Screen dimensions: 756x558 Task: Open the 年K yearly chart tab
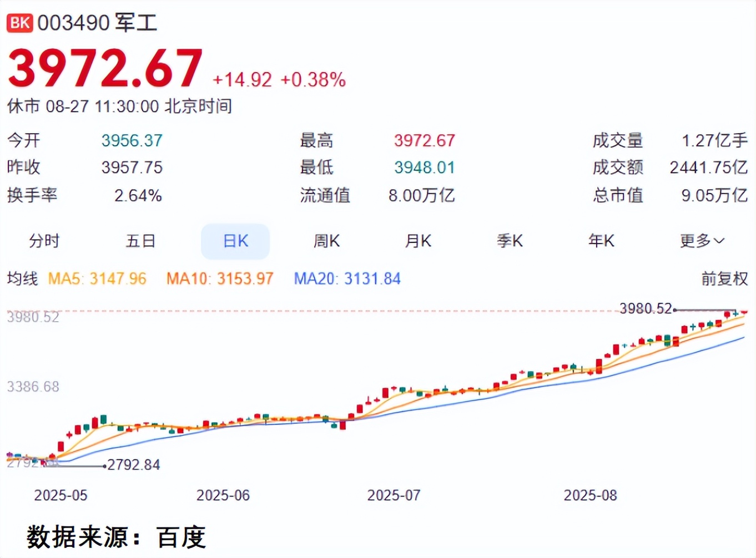pos(601,241)
